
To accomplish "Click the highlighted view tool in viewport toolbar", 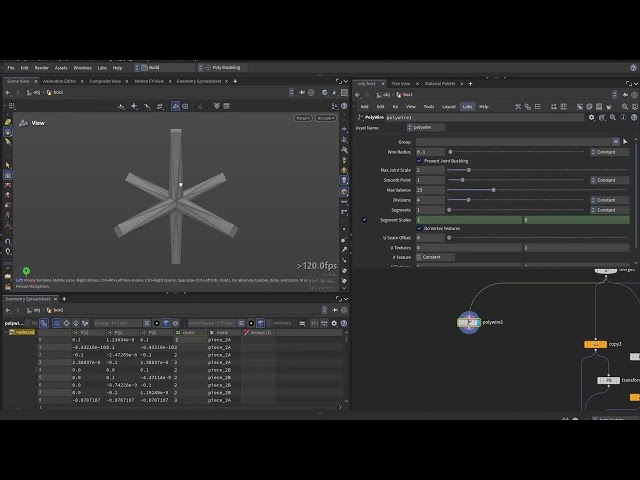I will [176, 106].
